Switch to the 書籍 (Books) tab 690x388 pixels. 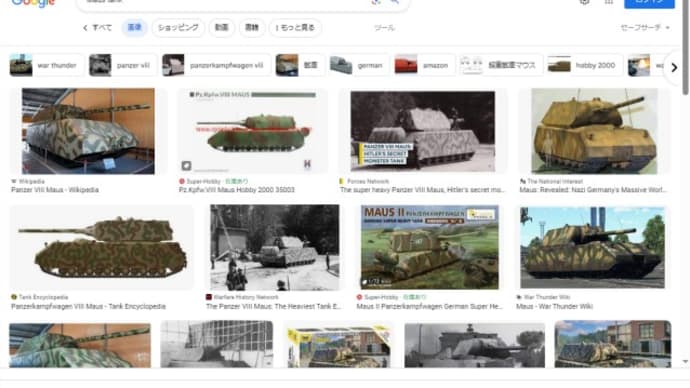pyautogui.click(x=252, y=28)
